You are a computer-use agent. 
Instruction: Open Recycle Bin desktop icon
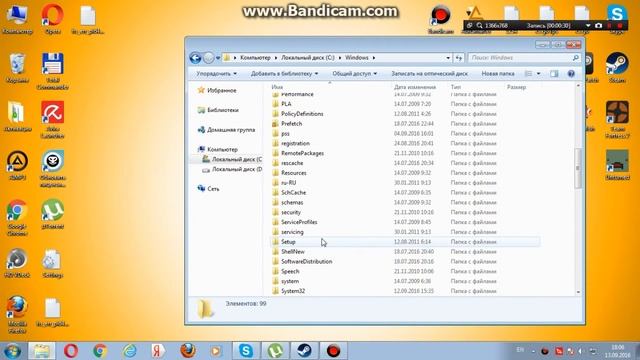tap(18, 68)
